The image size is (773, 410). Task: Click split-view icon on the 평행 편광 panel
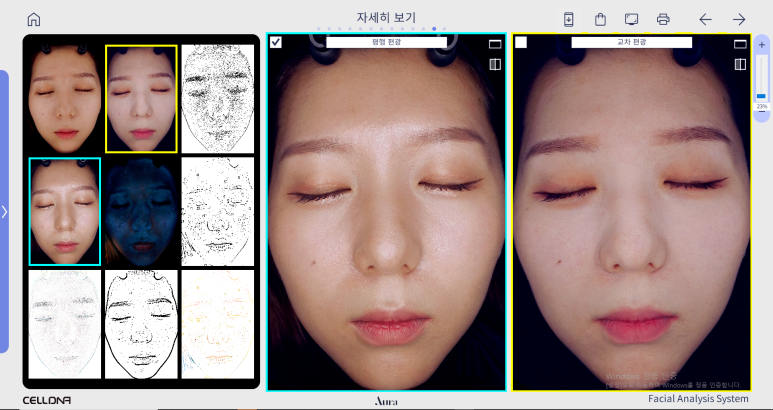click(494, 65)
